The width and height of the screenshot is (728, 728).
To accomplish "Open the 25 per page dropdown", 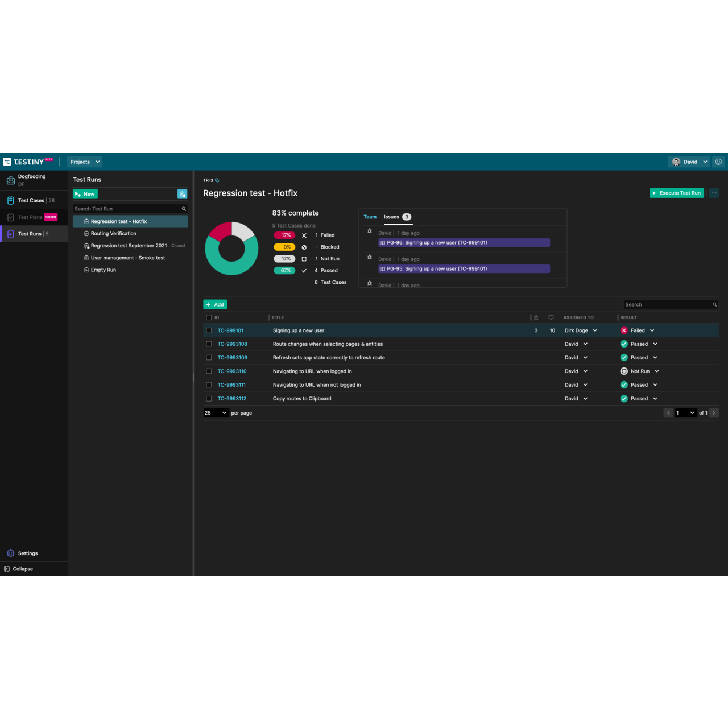I will coord(216,413).
